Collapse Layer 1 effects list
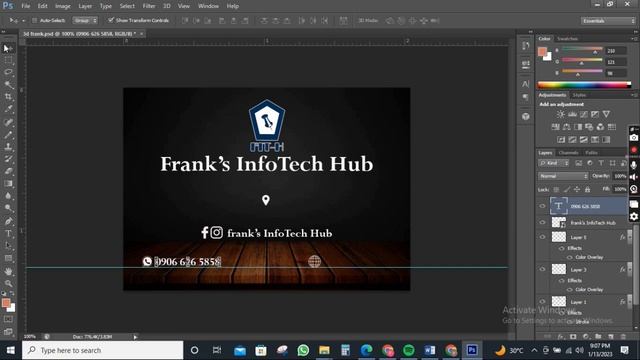This screenshot has width=640, height=360. 629,302
